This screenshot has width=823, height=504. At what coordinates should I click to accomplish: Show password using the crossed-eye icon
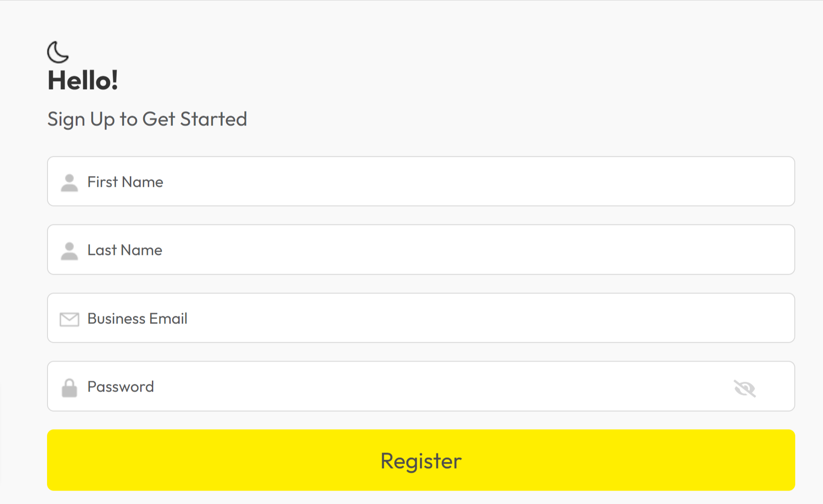745,388
